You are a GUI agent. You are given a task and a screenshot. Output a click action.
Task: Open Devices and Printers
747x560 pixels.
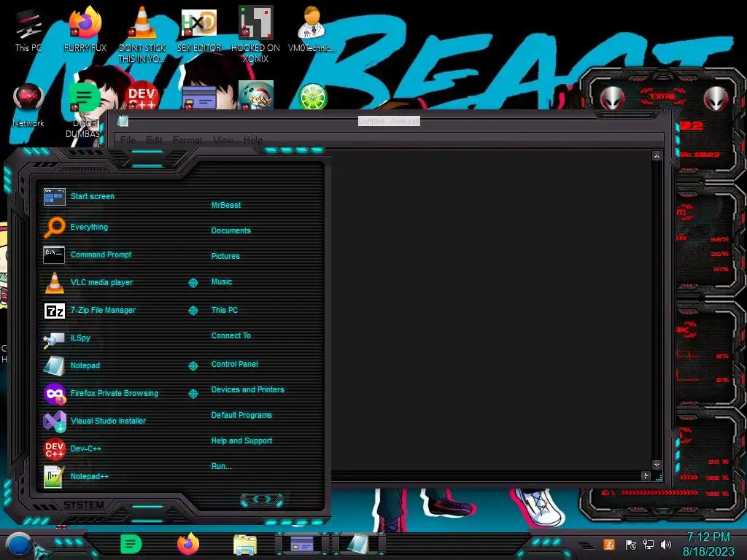point(247,389)
